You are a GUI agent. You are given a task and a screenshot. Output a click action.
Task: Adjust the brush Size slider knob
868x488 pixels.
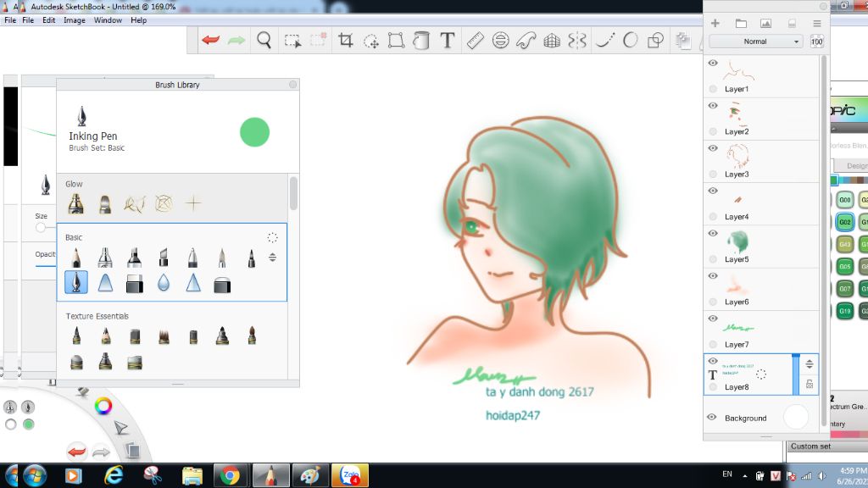pyautogui.click(x=41, y=227)
